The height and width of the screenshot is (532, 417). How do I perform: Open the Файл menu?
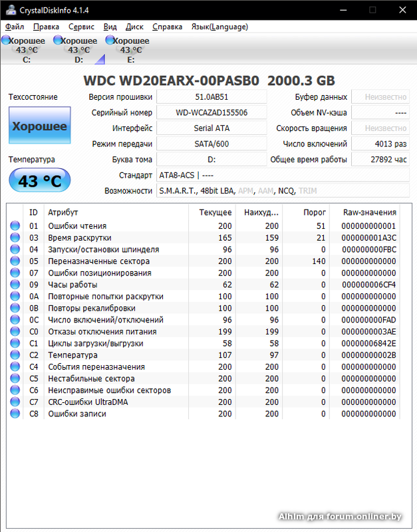(15, 27)
